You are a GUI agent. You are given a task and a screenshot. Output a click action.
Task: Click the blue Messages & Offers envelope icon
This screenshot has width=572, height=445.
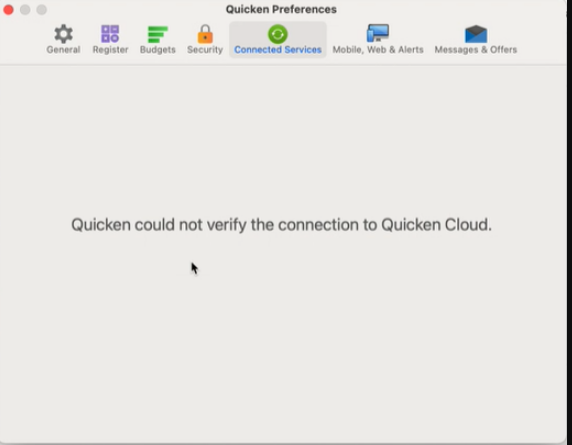tap(476, 34)
